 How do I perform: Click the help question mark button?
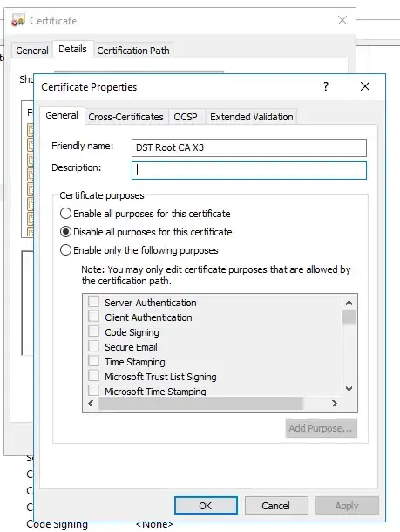click(x=326, y=86)
